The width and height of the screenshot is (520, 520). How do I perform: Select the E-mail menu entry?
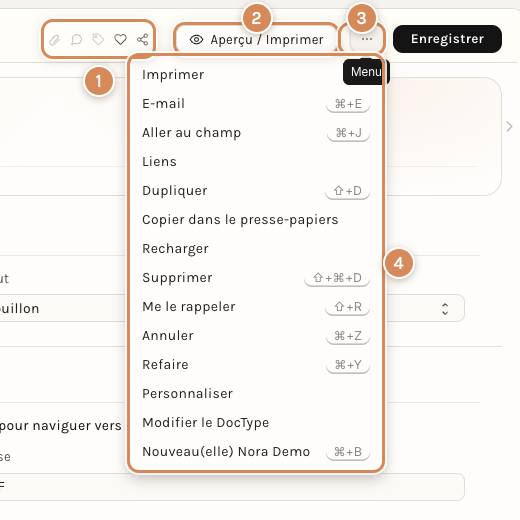[x=256, y=104]
